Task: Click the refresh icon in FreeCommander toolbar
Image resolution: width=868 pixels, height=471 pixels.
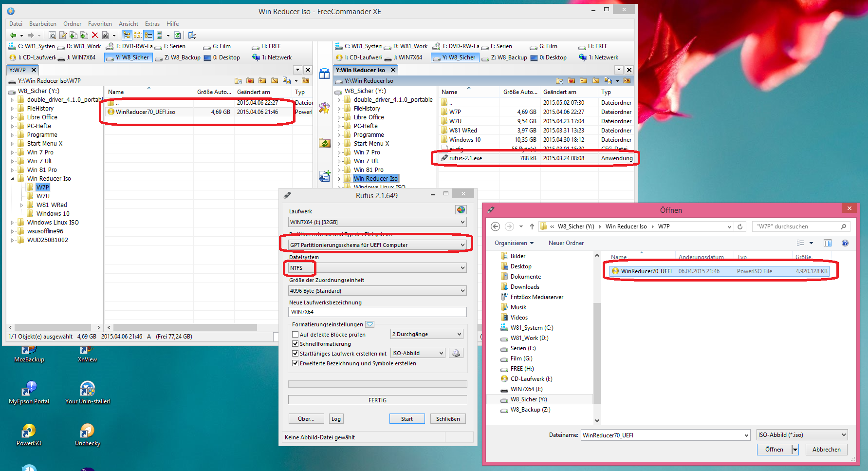Action: pos(178,35)
